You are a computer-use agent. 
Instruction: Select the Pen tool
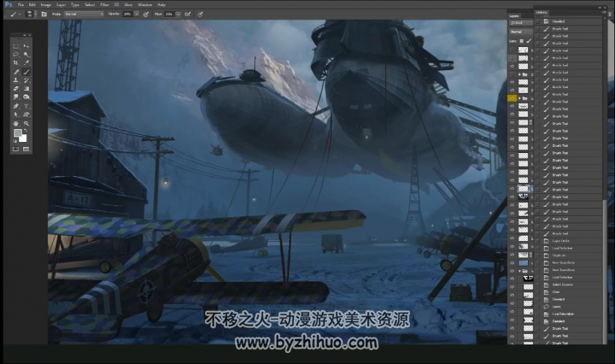click(x=16, y=106)
